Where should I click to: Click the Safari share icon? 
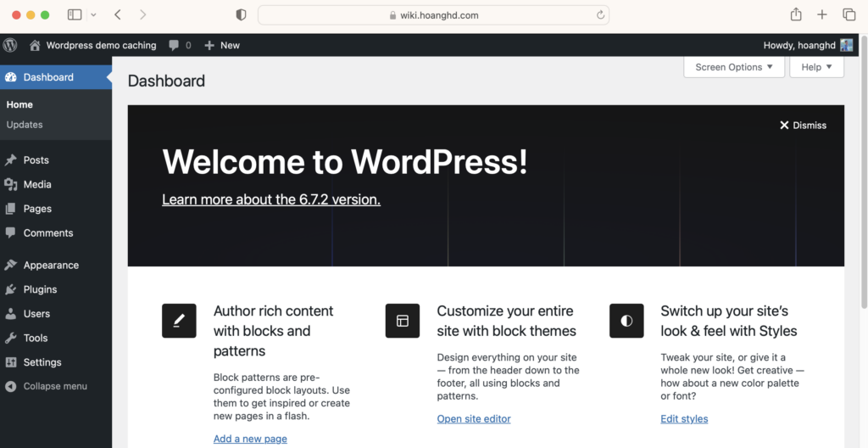click(x=795, y=14)
